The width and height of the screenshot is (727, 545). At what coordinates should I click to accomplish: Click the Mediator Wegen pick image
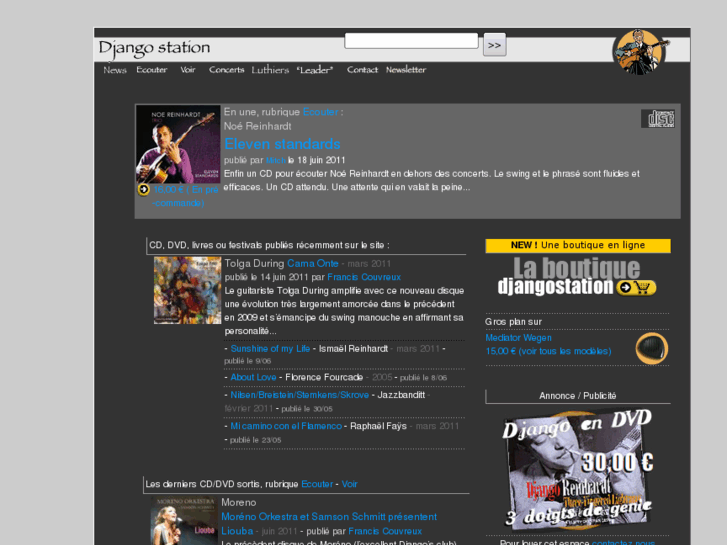pyautogui.click(x=651, y=348)
